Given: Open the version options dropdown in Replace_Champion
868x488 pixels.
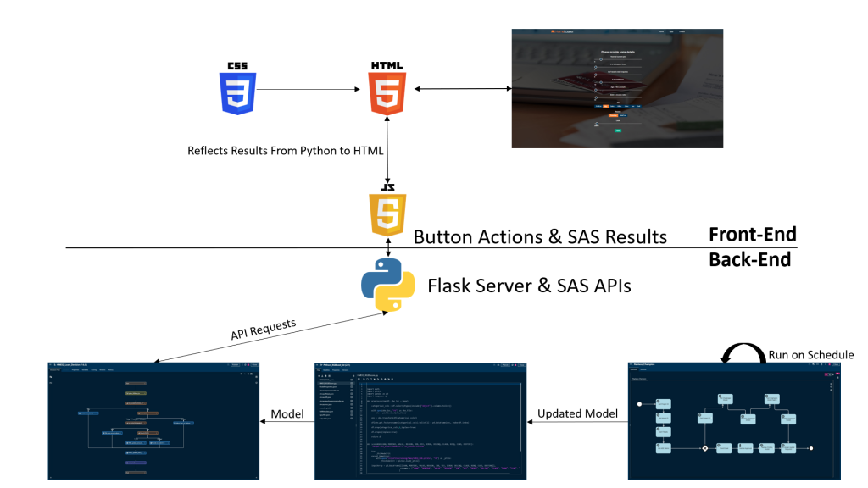Looking at the screenshot, I should pos(834,374).
